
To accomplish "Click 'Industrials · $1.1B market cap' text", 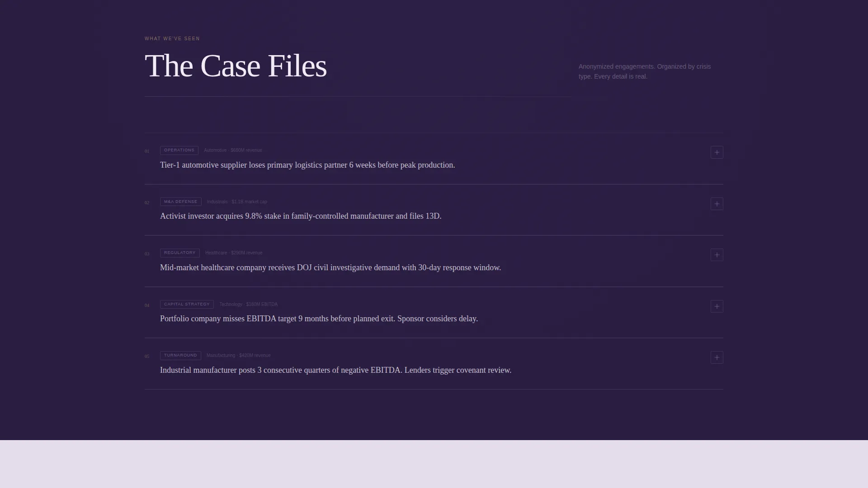I will point(237,202).
